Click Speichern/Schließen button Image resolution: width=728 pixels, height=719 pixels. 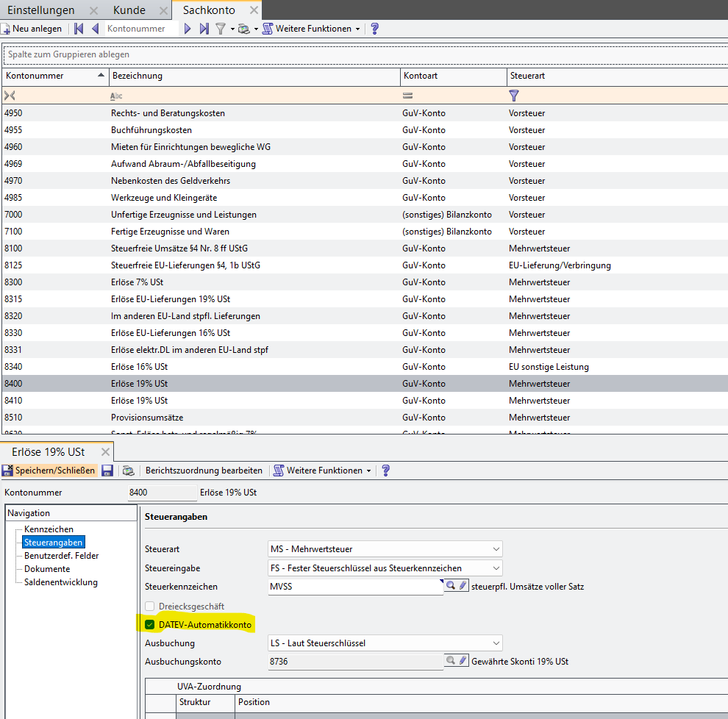click(49, 471)
